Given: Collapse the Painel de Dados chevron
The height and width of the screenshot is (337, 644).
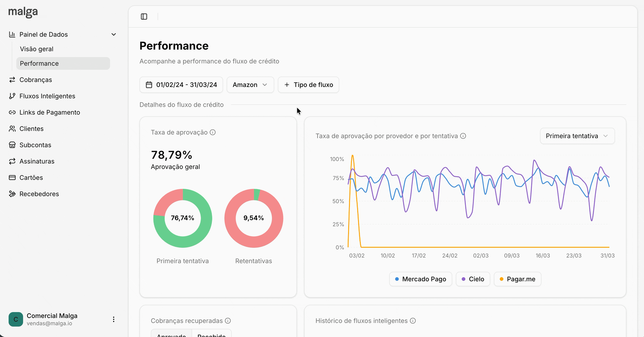Looking at the screenshot, I should 113,34.
